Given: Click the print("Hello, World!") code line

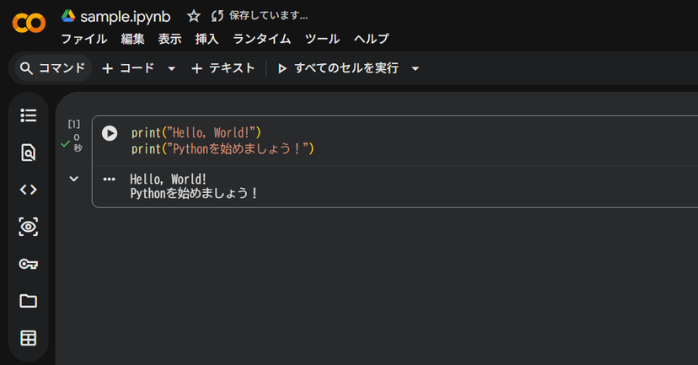Looking at the screenshot, I should [x=196, y=133].
